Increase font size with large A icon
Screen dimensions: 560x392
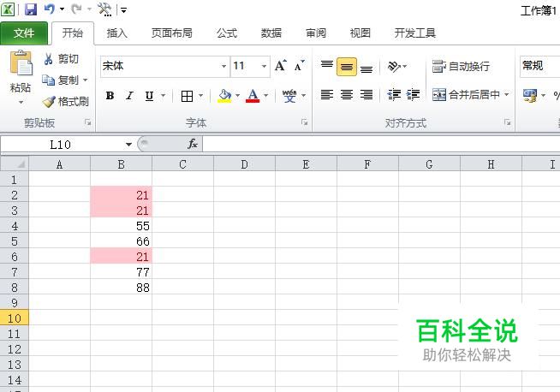281,66
